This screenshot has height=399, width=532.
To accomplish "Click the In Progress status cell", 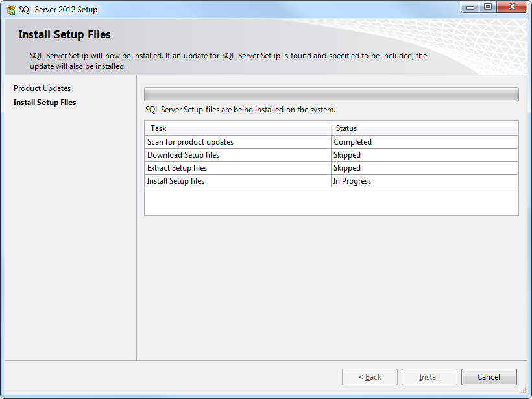I will (x=354, y=180).
